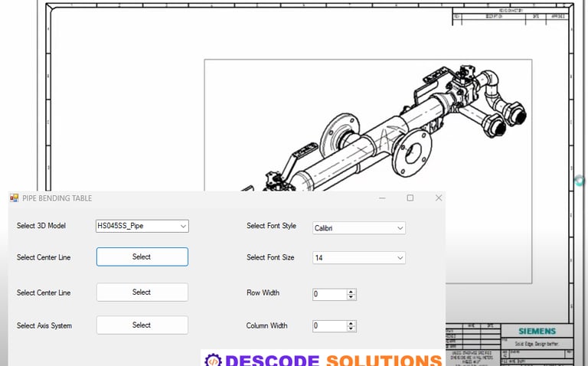588x366 pixels.
Task: Increase the Row Width value
Action: coord(351,292)
